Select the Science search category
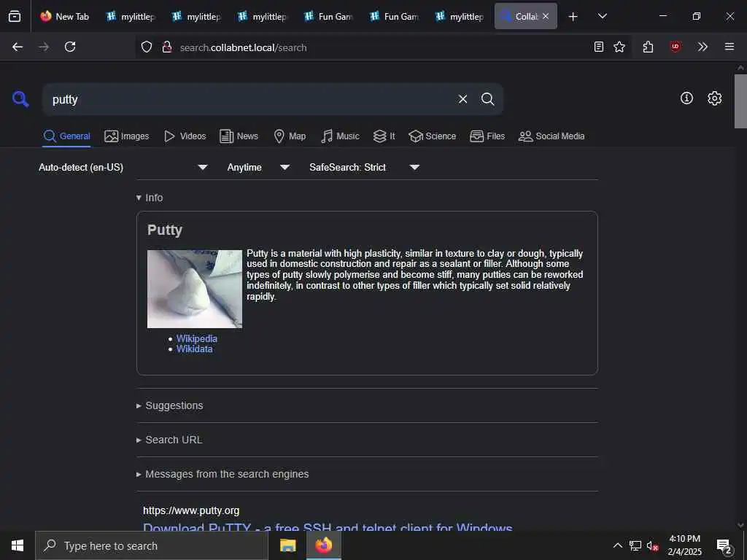Image resolution: width=747 pixels, height=560 pixels. coord(432,136)
